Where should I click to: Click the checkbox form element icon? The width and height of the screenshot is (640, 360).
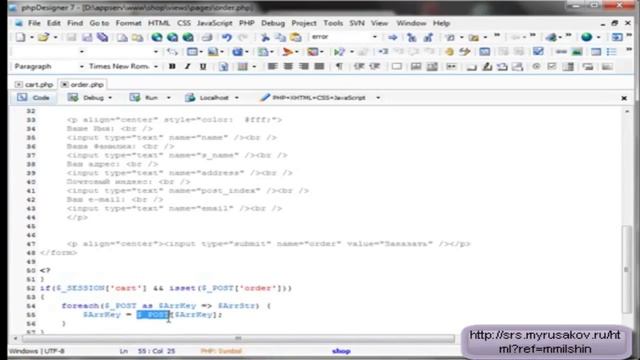click(x=551, y=67)
